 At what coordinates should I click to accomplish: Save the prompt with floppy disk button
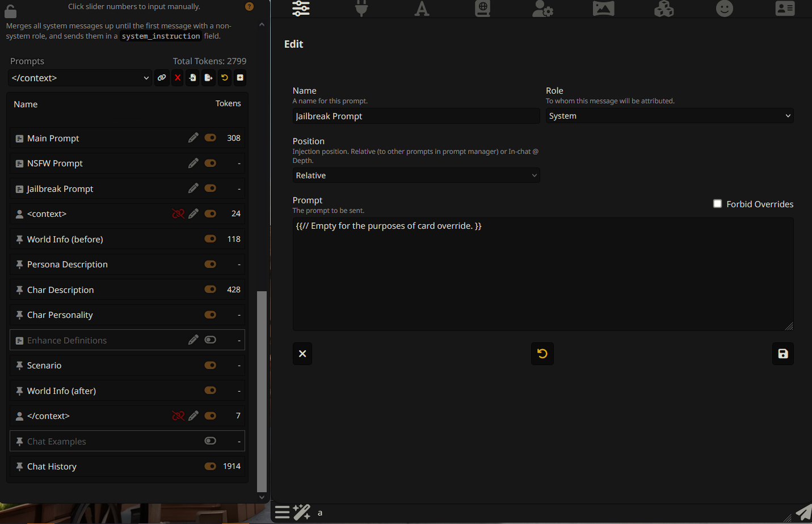(783, 354)
